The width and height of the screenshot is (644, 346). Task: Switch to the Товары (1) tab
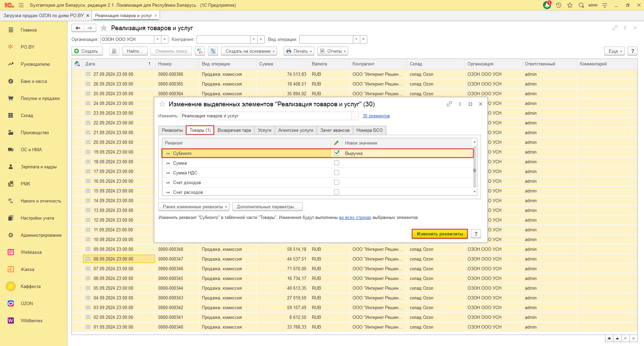[200, 130]
